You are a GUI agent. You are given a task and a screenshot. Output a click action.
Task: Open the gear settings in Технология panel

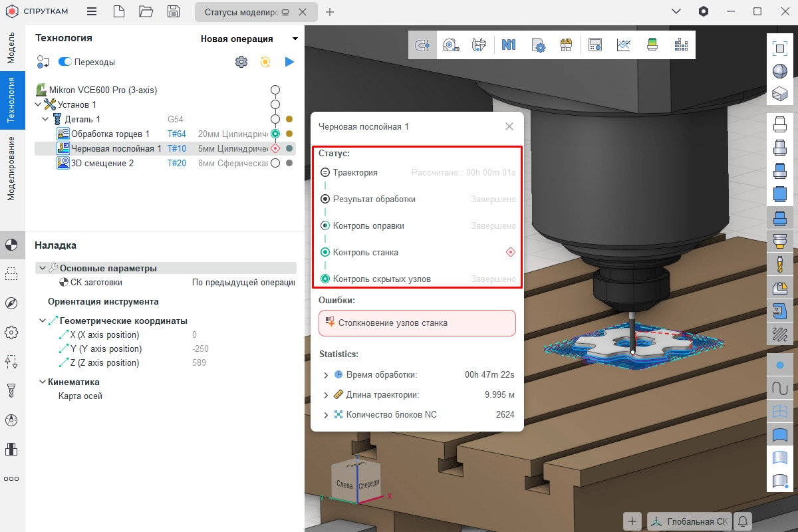[241, 62]
